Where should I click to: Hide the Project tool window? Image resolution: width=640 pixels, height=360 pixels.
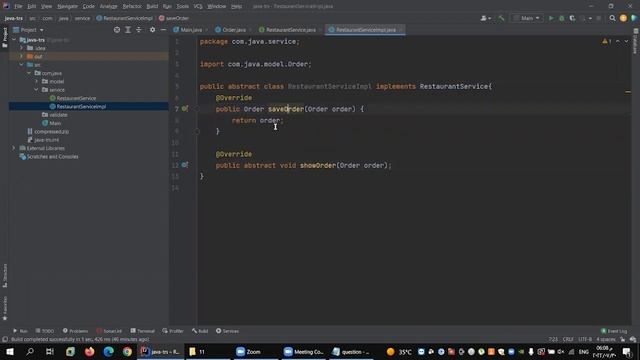[x=163, y=30]
